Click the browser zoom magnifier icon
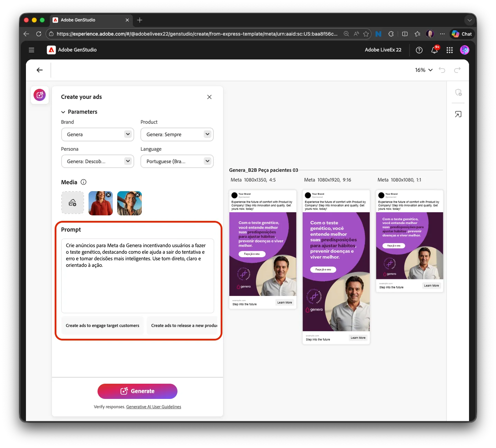 pyautogui.click(x=346, y=34)
